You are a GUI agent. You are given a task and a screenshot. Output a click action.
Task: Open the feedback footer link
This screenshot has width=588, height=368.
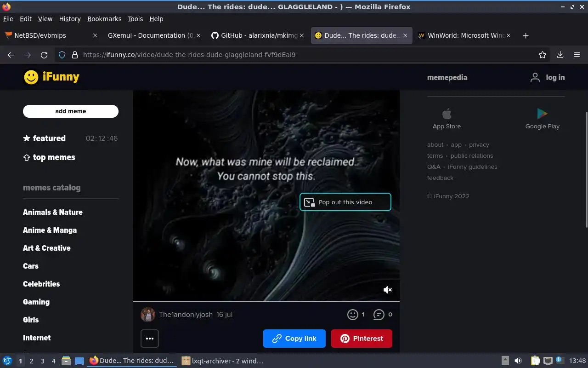pos(440,178)
